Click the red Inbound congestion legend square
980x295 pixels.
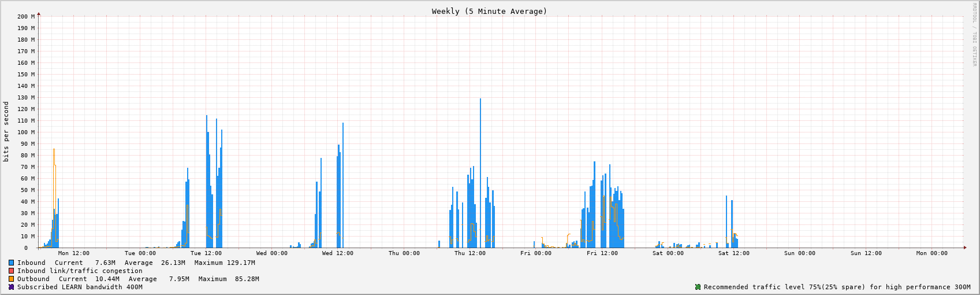pos(11,271)
